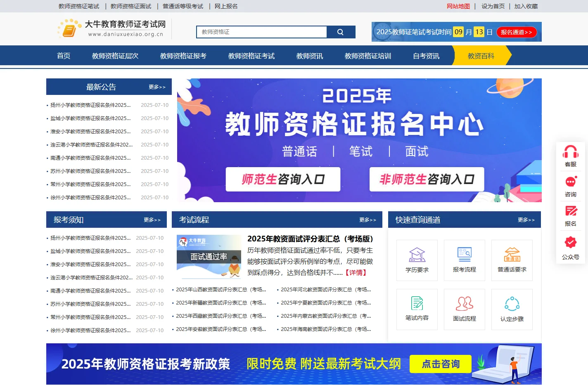
Task: Click the 咨询 chat bubble icon
Action: click(570, 182)
